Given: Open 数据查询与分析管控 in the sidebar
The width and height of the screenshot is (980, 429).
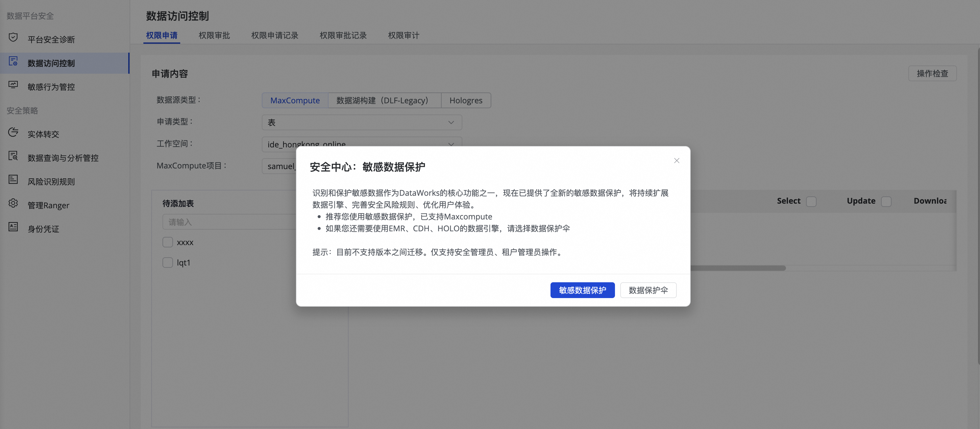Looking at the screenshot, I should (x=65, y=158).
